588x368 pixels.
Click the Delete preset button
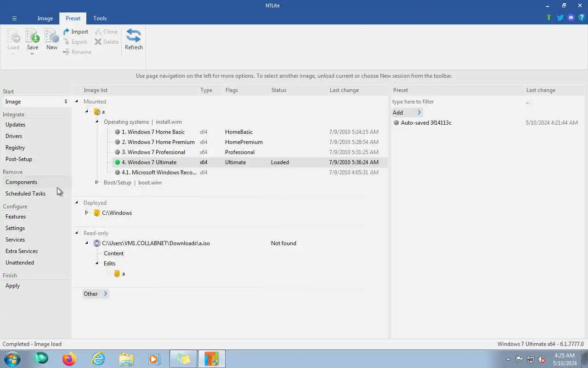pyautogui.click(x=107, y=42)
